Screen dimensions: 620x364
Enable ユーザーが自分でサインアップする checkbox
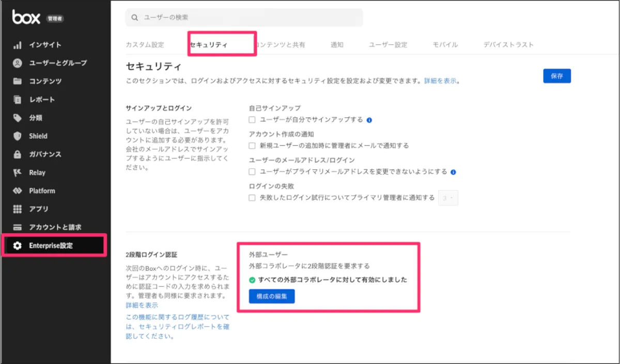[252, 120]
